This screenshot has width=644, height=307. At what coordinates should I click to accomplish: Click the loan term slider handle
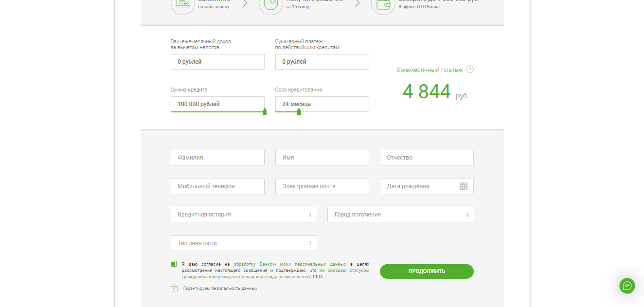tap(299, 112)
